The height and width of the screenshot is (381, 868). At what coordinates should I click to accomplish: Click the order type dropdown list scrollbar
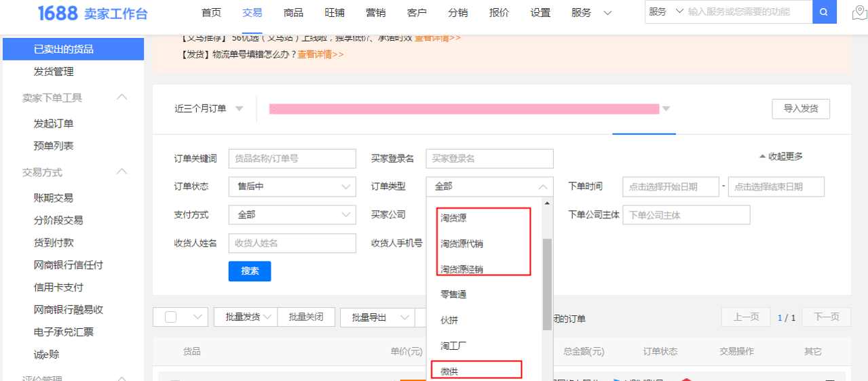[x=547, y=285]
